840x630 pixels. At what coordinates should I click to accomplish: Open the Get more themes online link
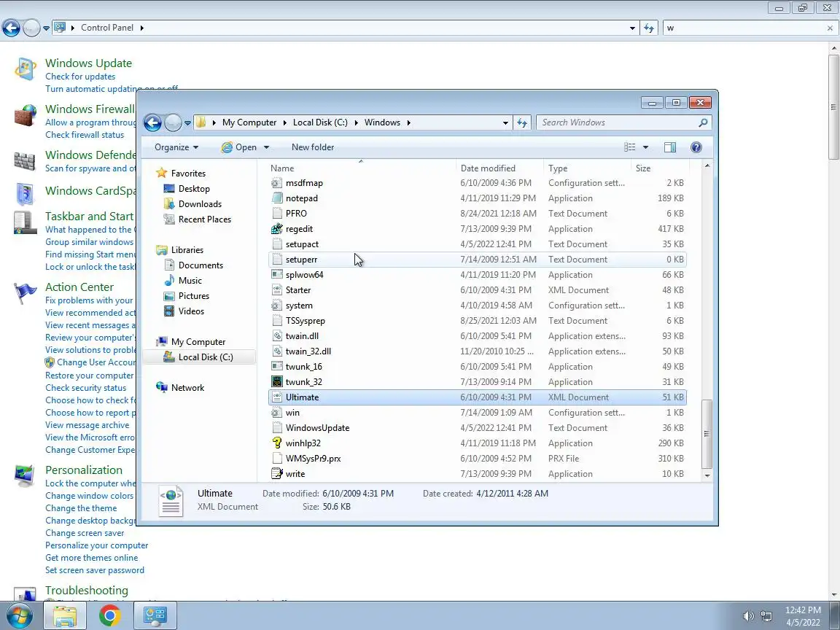click(x=92, y=558)
